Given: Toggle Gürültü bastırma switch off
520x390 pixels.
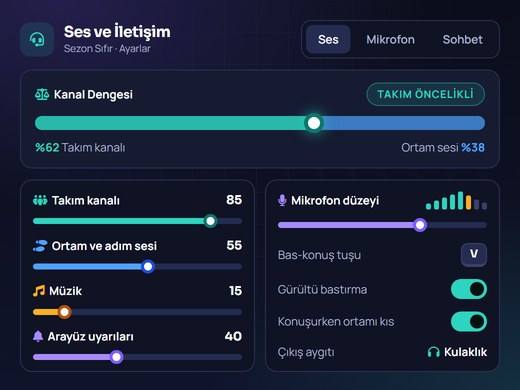Looking at the screenshot, I should coord(469,289).
